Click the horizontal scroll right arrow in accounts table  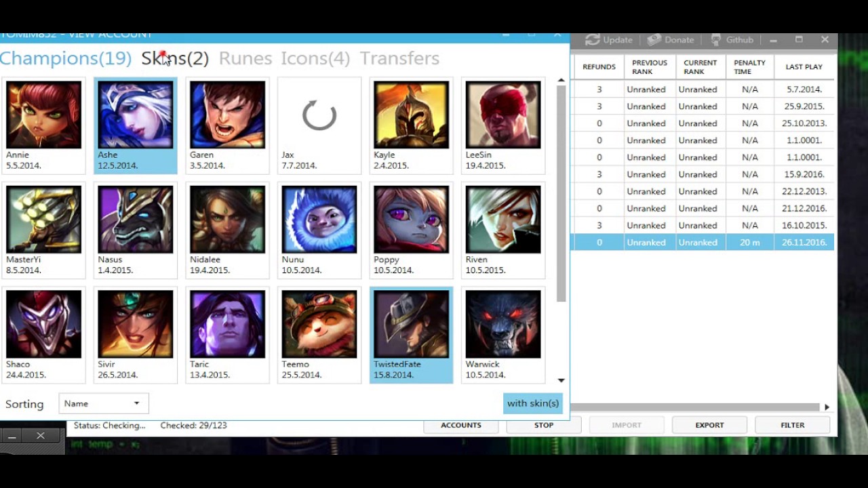pyautogui.click(x=827, y=407)
